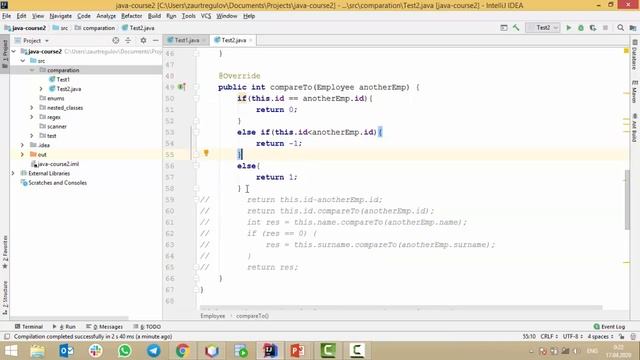The image size is (640, 360).
Task: Click the quick-fix light bulb icon
Action: [206, 153]
